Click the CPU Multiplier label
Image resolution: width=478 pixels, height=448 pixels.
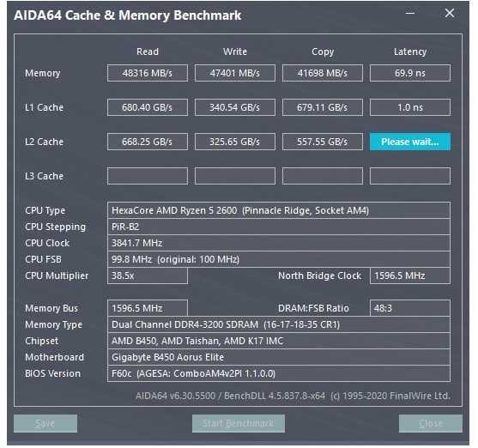[x=57, y=275]
